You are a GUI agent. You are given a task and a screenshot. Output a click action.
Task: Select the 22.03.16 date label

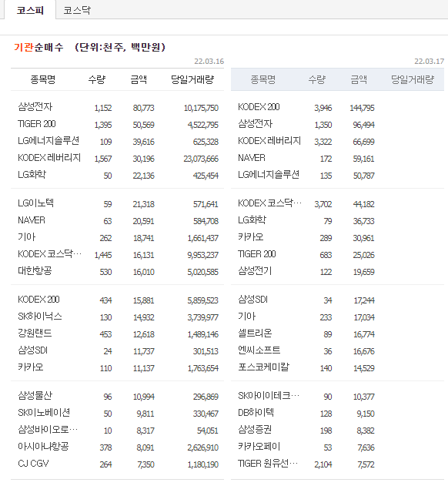pos(209,62)
